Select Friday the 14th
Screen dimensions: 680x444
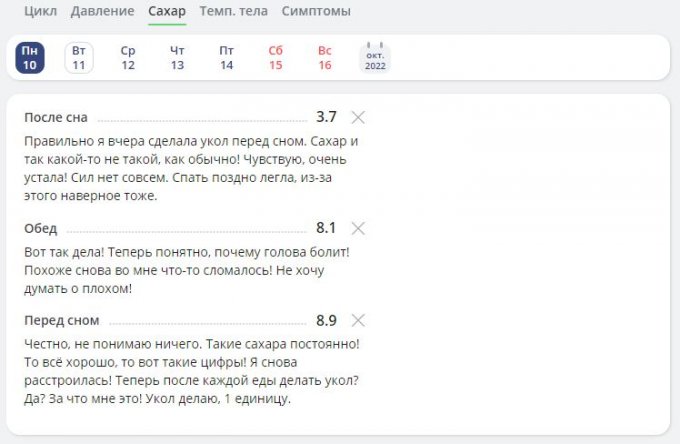pyautogui.click(x=226, y=58)
